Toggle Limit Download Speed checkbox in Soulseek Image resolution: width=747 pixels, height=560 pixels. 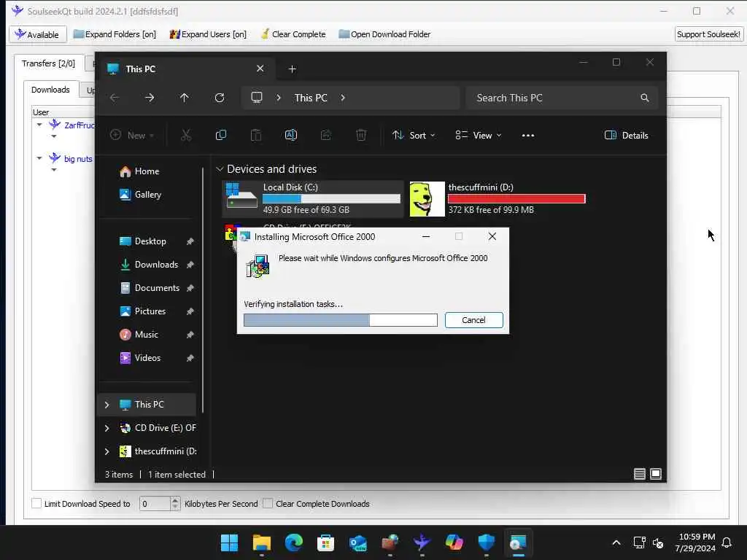coord(36,503)
